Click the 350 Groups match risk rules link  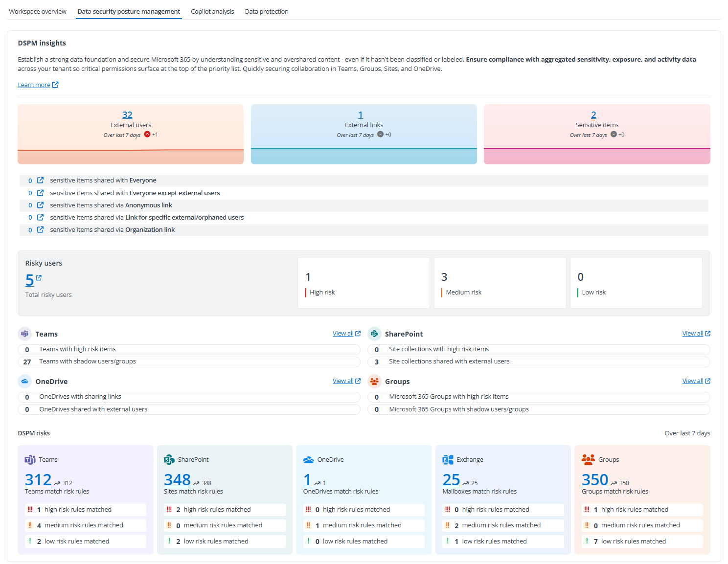pos(595,479)
